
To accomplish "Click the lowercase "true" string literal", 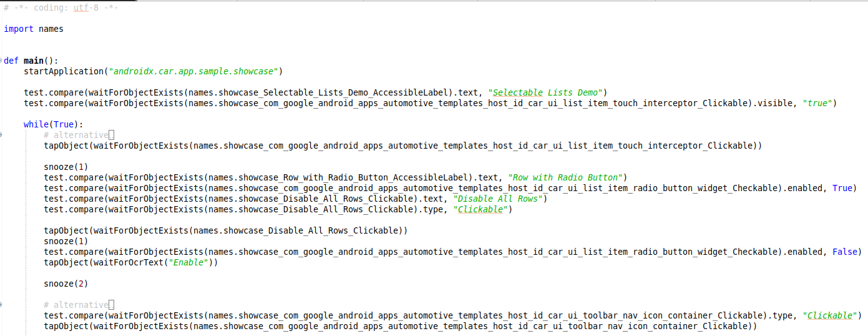I will click(817, 103).
